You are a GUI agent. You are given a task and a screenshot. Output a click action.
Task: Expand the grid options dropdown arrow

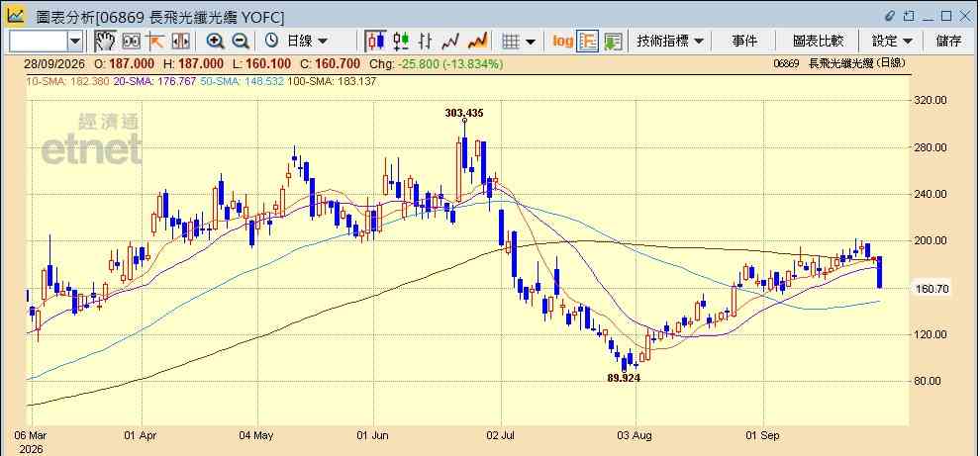point(531,42)
